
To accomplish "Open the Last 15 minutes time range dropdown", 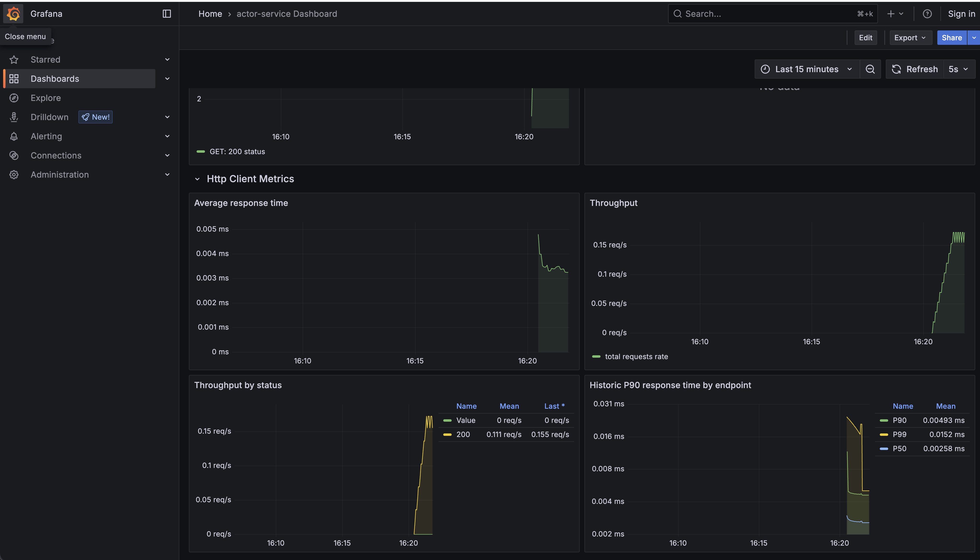I will coord(806,69).
